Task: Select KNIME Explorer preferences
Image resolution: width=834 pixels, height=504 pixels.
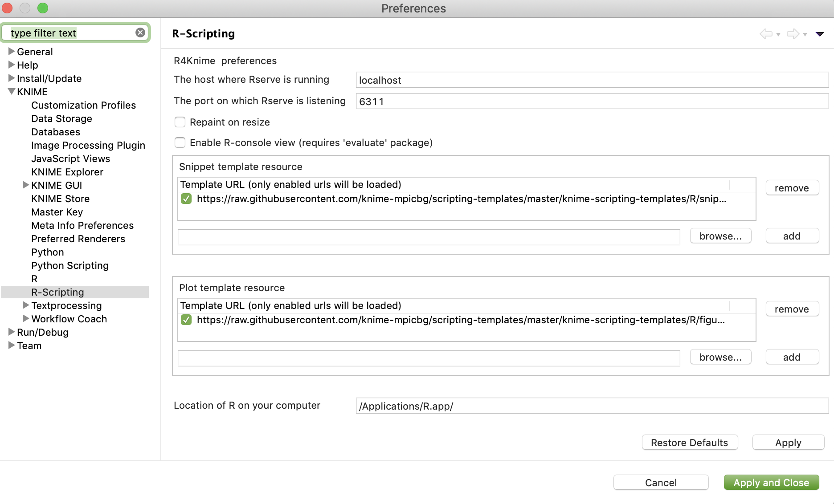Action: [67, 172]
